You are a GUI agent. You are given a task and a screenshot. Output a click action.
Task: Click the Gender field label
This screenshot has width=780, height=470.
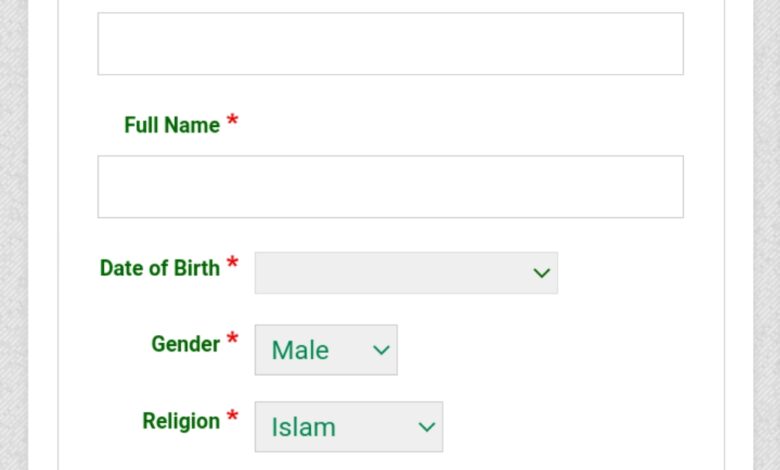186,344
